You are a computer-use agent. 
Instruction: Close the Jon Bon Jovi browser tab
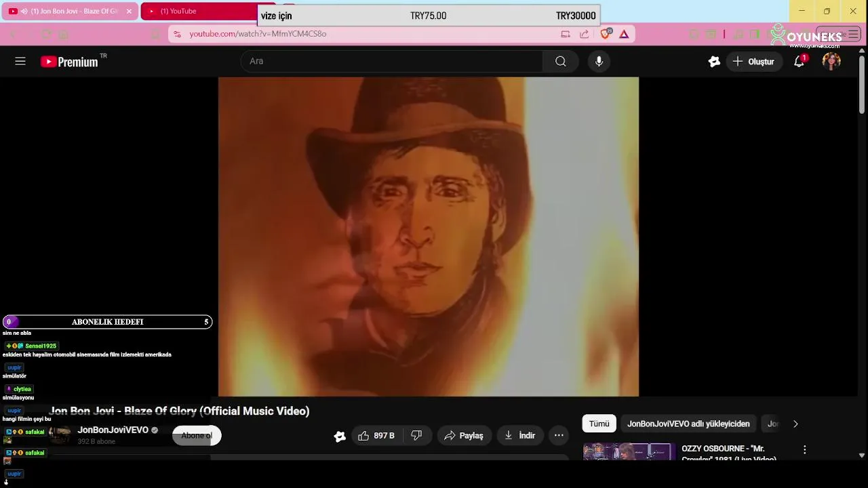(x=129, y=12)
